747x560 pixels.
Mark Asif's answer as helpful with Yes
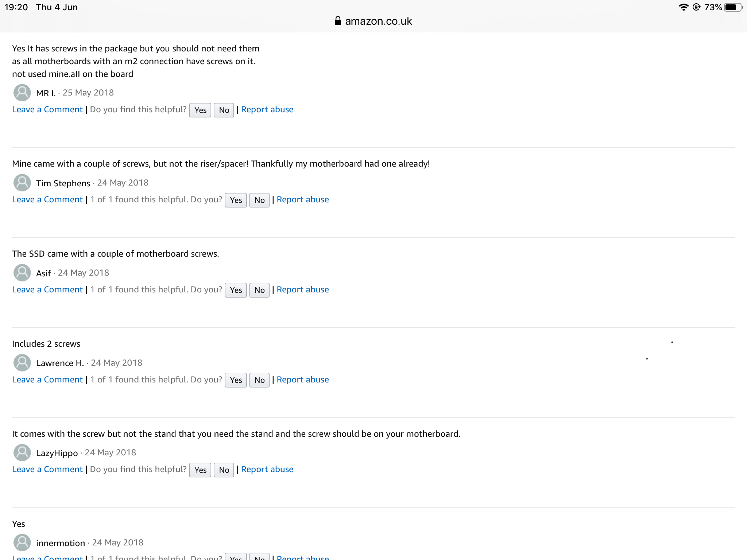point(236,290)
